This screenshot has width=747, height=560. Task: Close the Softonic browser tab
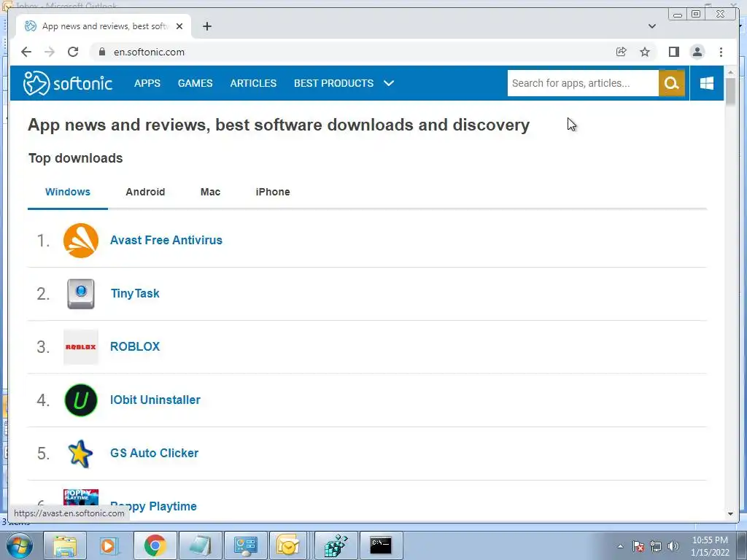coord(179,26)
